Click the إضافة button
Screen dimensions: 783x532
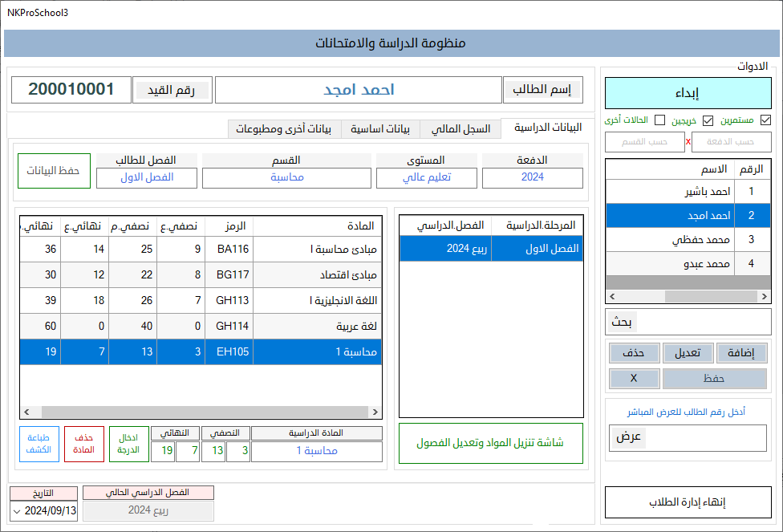pos(741,353)
